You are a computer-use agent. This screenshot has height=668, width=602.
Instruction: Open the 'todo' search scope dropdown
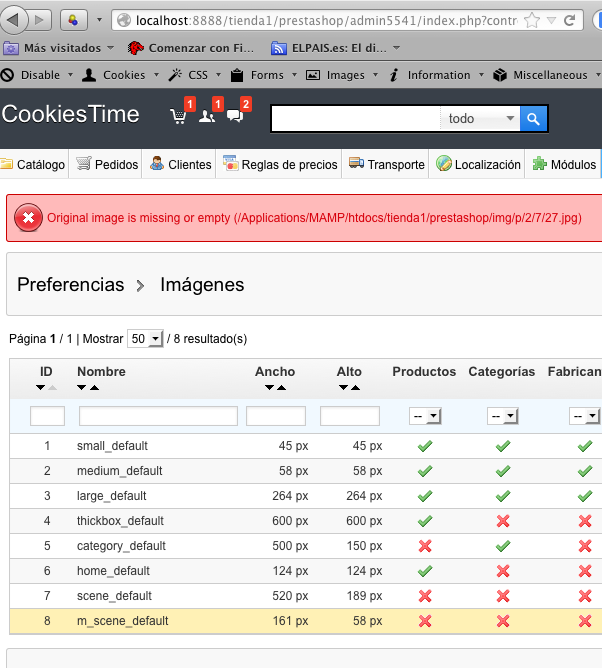tap(481, 118)
